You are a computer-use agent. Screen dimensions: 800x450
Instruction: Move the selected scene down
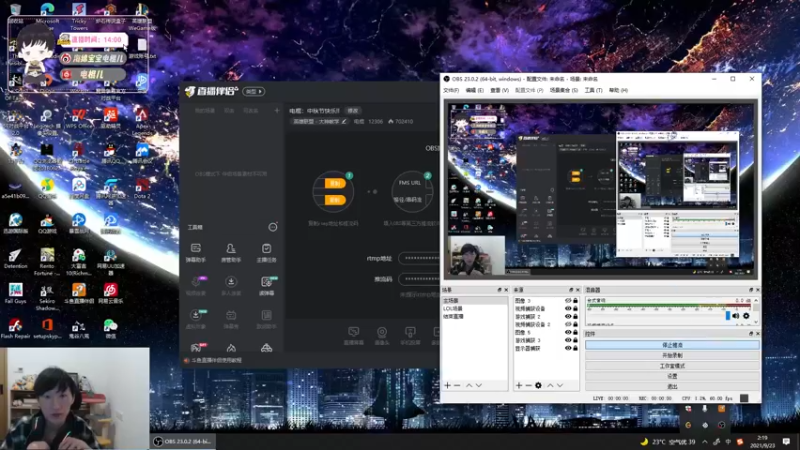coord(479,385)
